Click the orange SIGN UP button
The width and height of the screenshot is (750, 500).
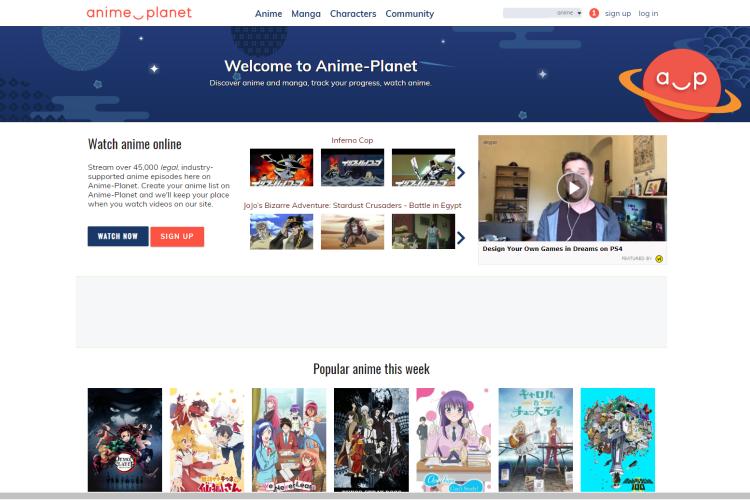177,236
